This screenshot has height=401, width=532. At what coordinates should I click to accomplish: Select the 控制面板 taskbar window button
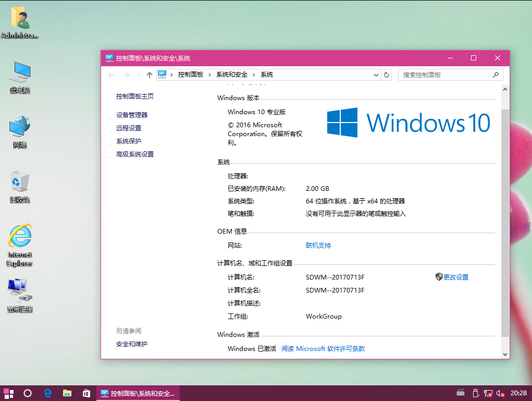(x=138, y=393)
